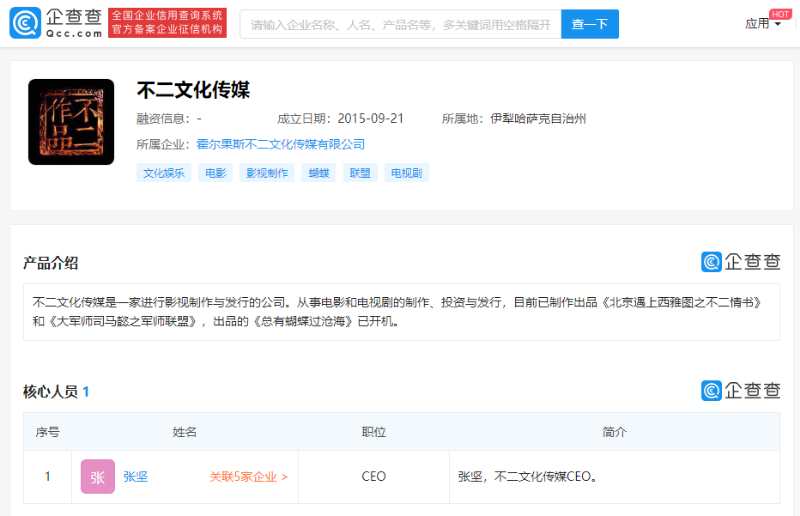Click the search input field
Viewport: 800px width, 516px height.
tap(400, 24)
